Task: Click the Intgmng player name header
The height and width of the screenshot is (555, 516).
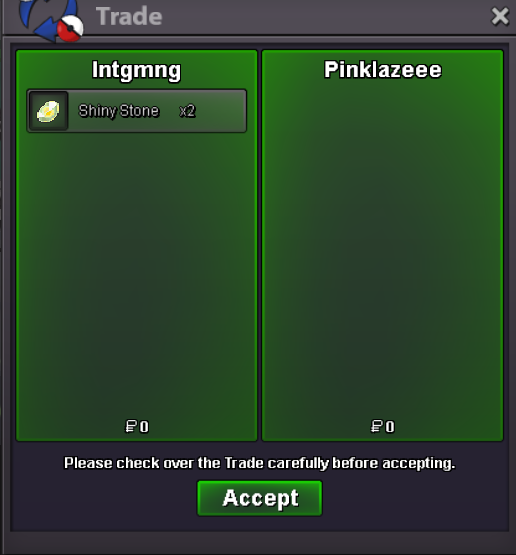Action: (x=137, y=70)
